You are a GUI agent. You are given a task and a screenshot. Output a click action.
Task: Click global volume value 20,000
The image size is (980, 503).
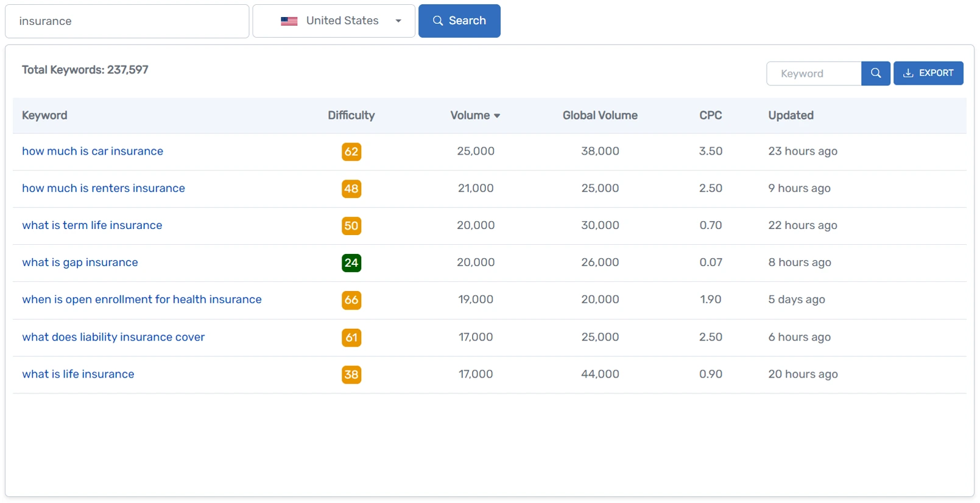pyautogui.click(x=600, y=300)
